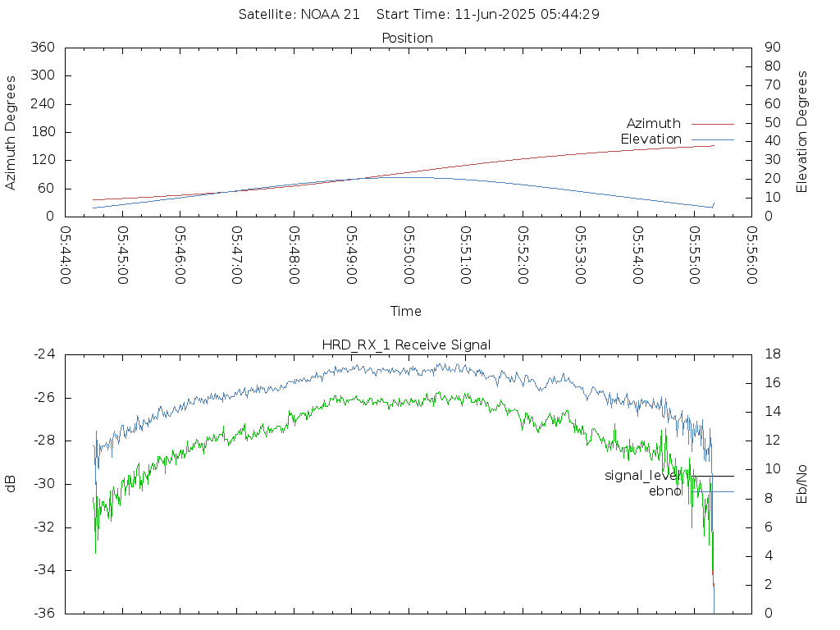Click the -34 dB axis value
This screenshot has height=630, width=840.
[44, 570]
